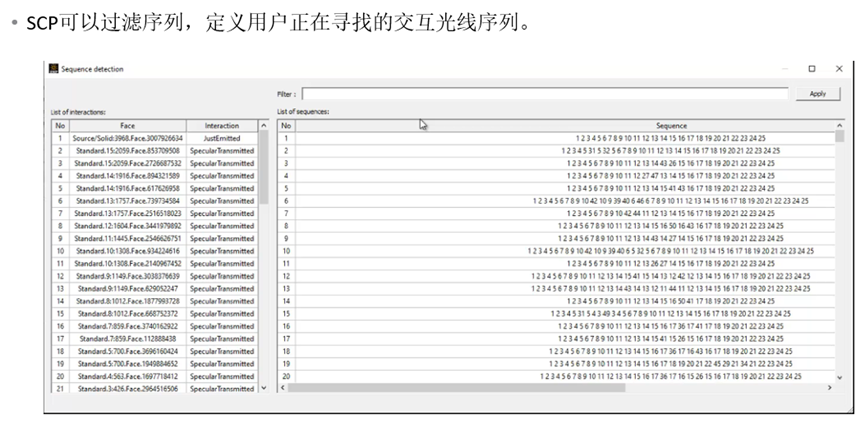Click sequences list scroll down arrow
Image resolution: width=865 pixels, height=424 pixels.
click(x=840, y=378)
